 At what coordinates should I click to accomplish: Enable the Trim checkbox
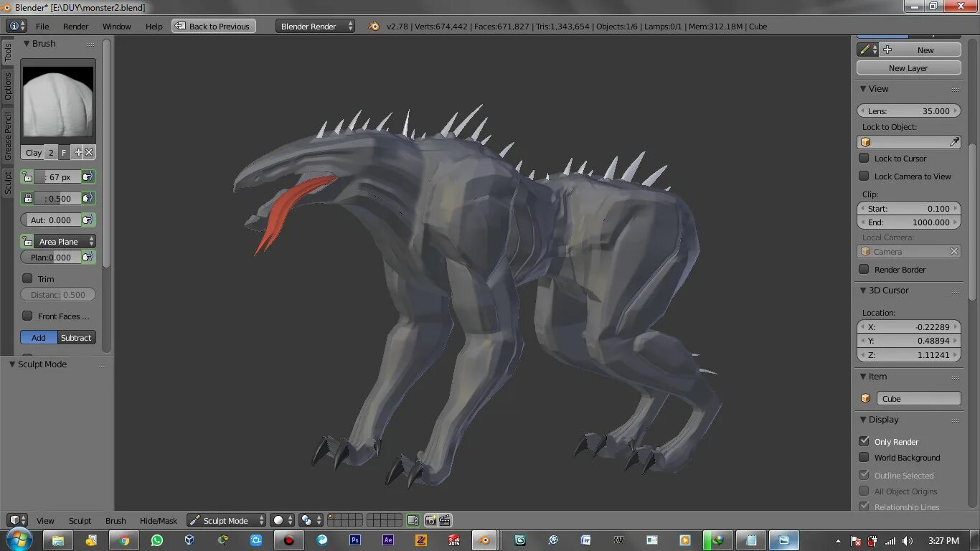point(27,278)
